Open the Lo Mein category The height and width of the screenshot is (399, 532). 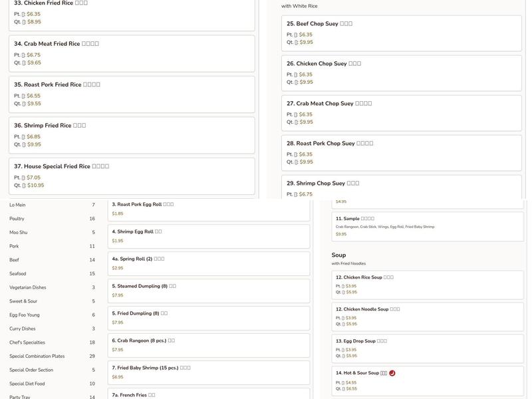(x=17, y=205)
